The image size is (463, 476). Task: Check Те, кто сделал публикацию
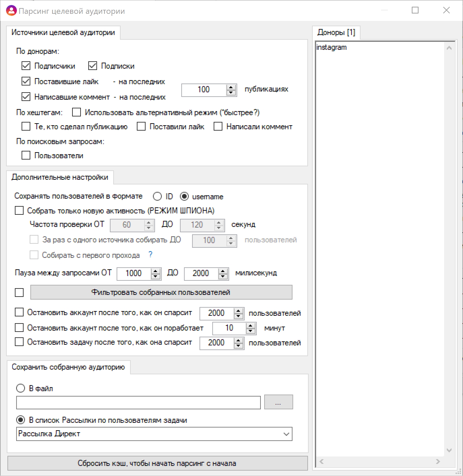[x=26, y=126]
